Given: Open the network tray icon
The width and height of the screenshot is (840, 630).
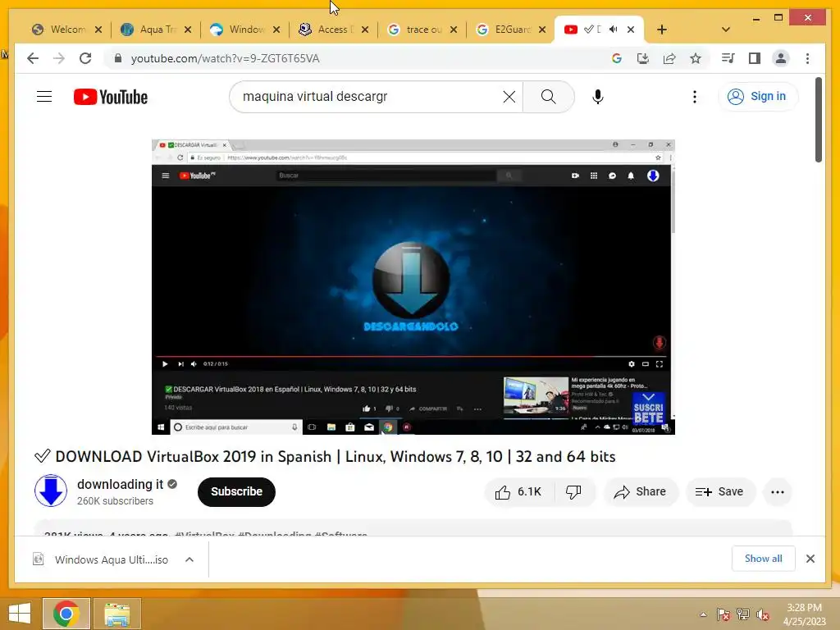Looking at the screenshot, I should click(x=743, y=614).
